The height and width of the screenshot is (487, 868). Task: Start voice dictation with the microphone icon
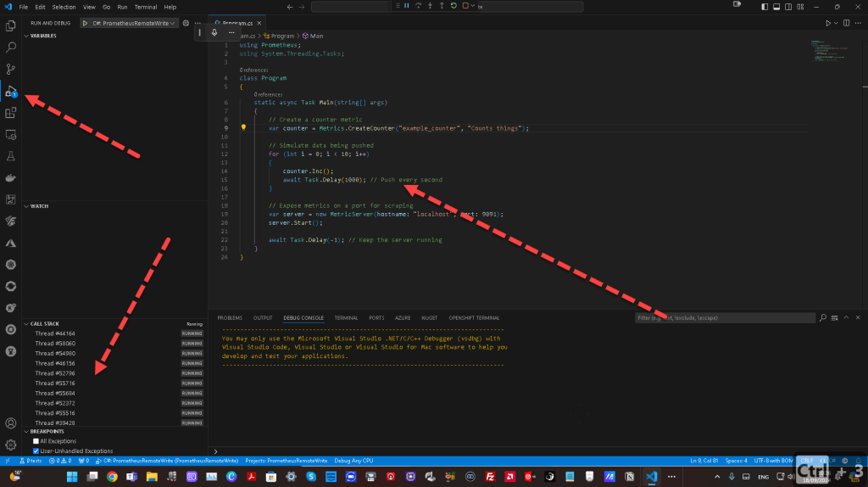(x=214, y=33)
